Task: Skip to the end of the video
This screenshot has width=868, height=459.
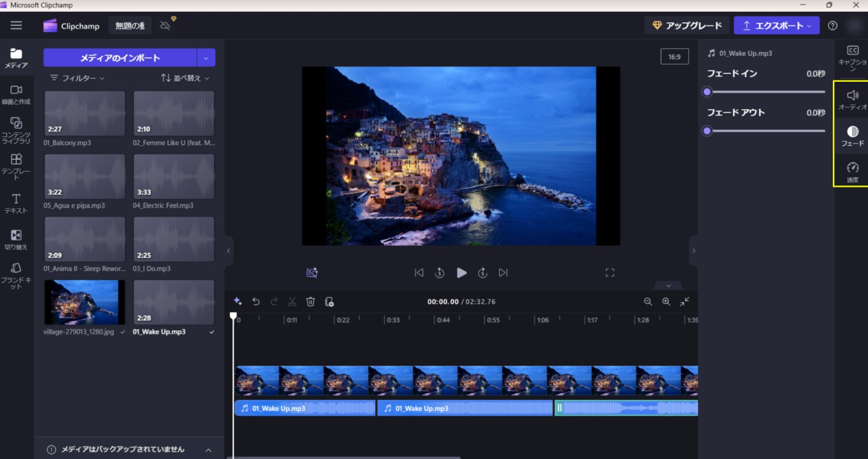Action: tap(503, 273)
